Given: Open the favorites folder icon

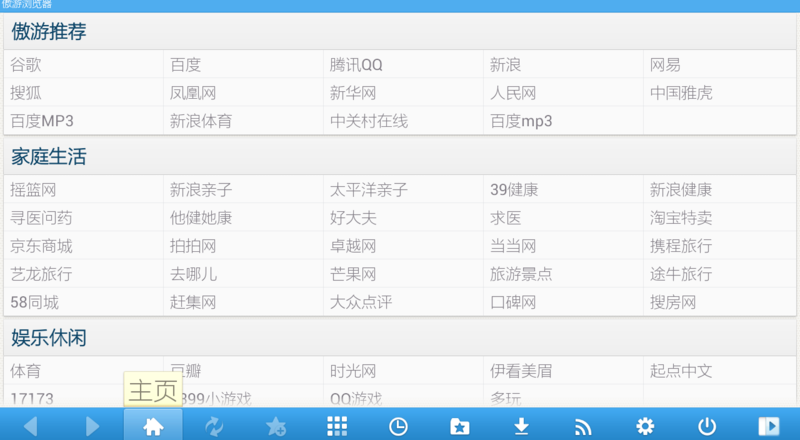Looking at the screenshot, I should 460,426.
